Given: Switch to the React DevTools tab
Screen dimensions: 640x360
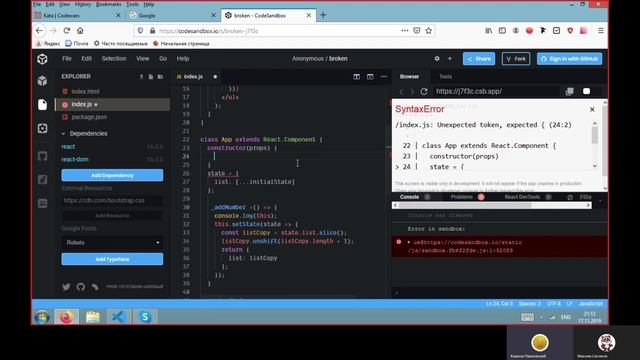Looking at the screenshot, I should click(523, 197).
